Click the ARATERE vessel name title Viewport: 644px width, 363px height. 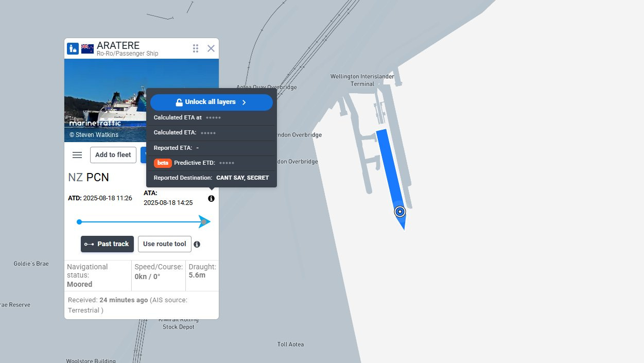(x=118, y=45)
